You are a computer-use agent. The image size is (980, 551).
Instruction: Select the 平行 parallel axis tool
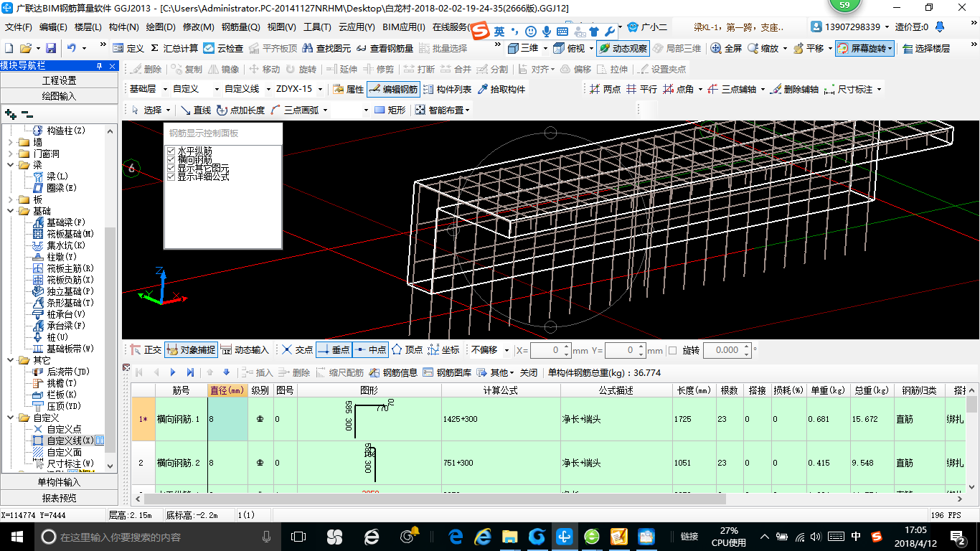click(641, 89)
